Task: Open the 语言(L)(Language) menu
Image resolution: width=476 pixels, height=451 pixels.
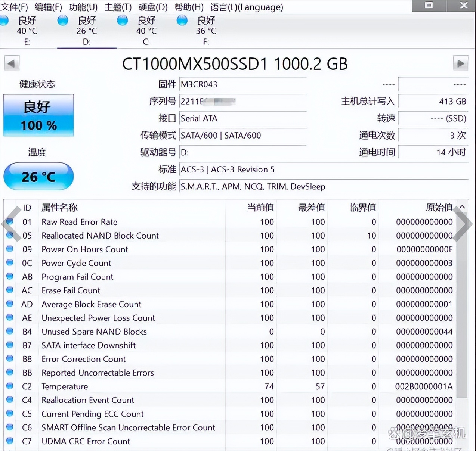Action: pyautogui.click(x=247, y=7)
